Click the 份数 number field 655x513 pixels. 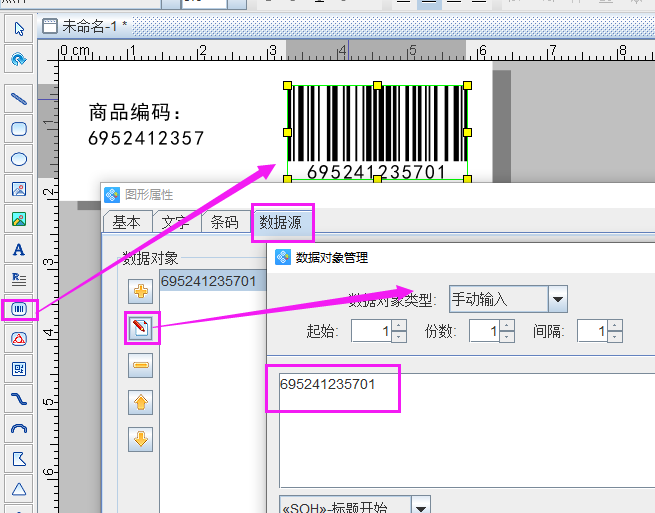485,331
